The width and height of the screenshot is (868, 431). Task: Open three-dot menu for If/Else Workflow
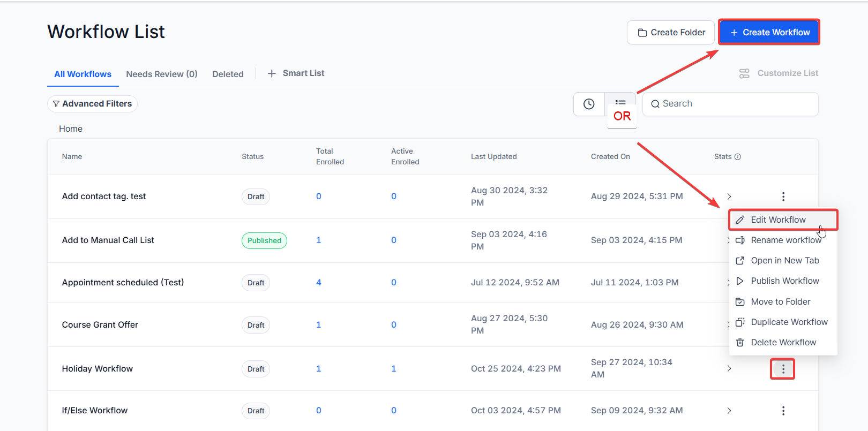click(x=783, y=411)
